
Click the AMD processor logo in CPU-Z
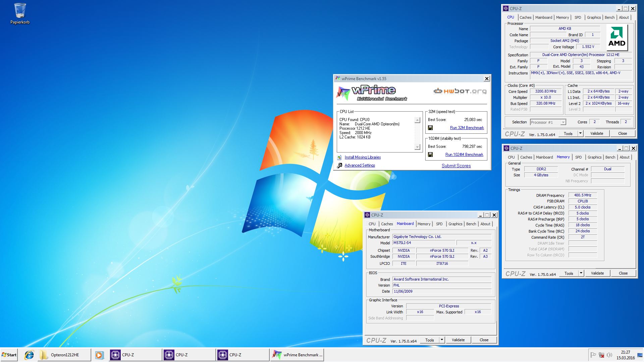[617, 38]
